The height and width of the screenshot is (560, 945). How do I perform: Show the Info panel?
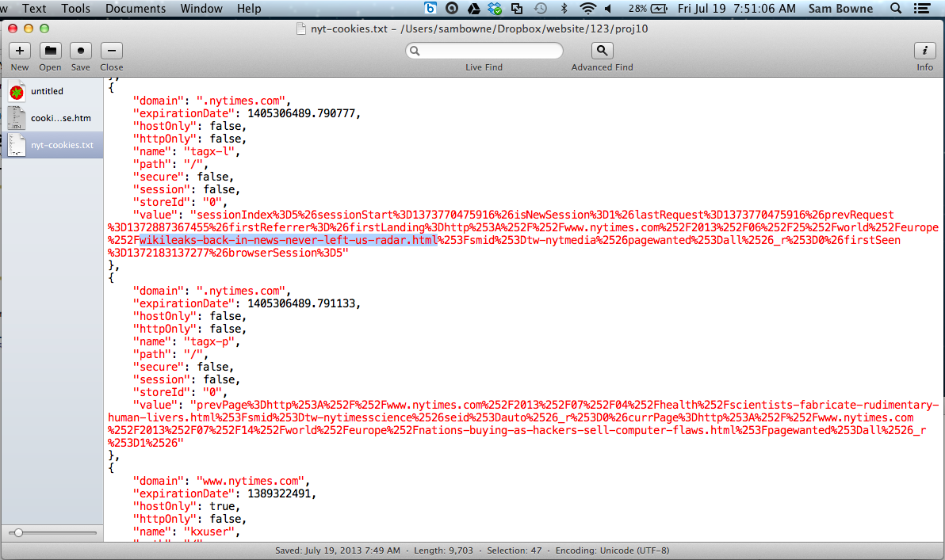tap(924, 51)
